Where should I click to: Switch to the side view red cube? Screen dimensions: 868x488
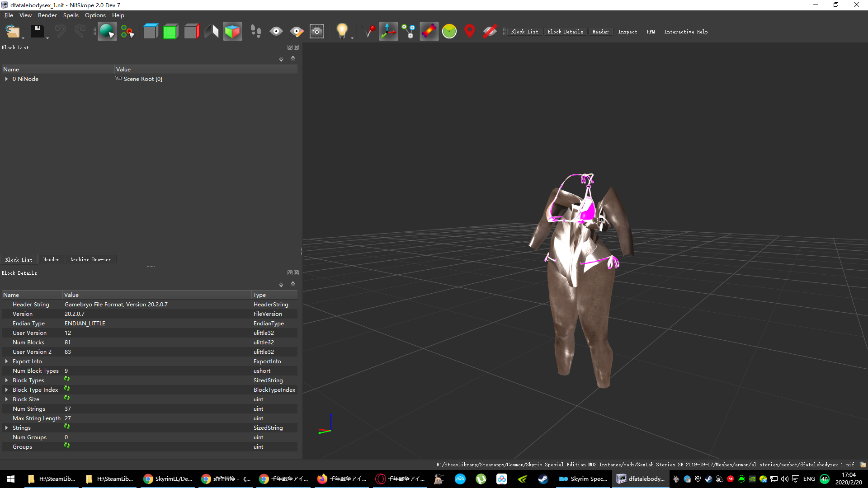point(191,31)
